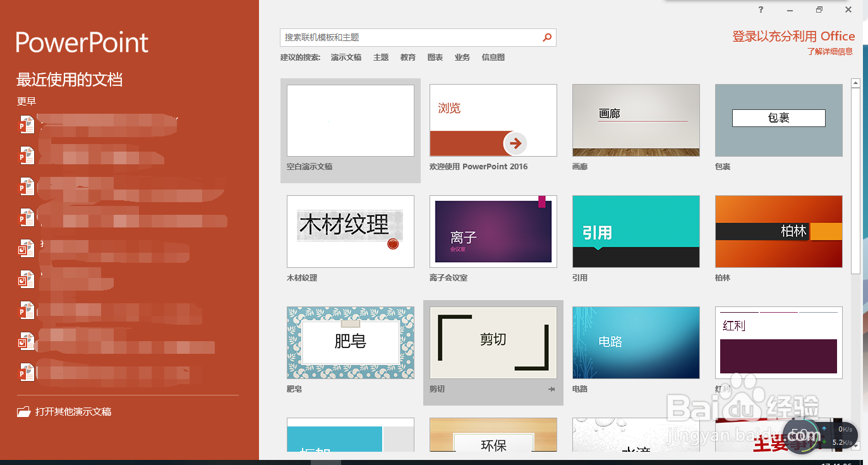868x465 pixels.
Task: Click the arrow icon in 浏览 thumbnail
Action: (x=515, y=143)
